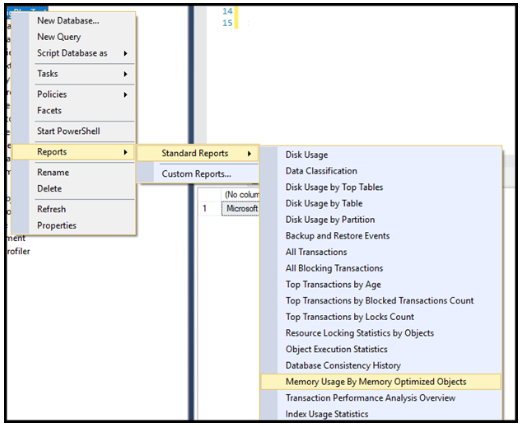
Task: Expand the Reports submenu arrow
Action: click(x=125, y=152)
